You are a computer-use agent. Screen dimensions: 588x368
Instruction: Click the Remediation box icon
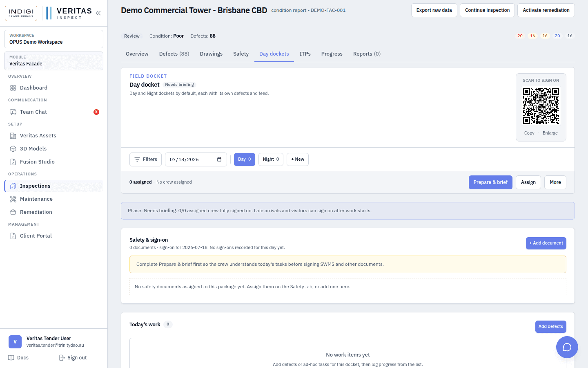pos(13,212)
